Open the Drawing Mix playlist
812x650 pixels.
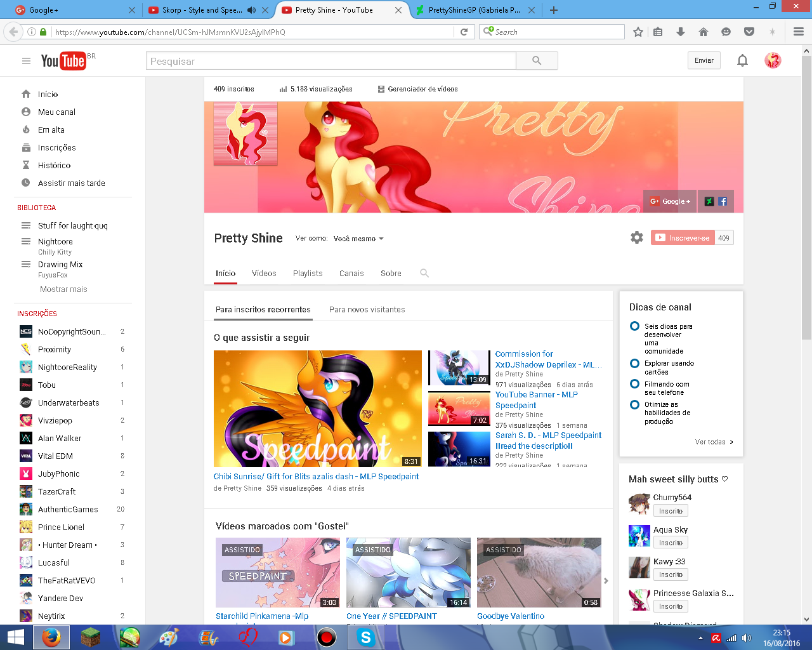click(x=60, y=264)
